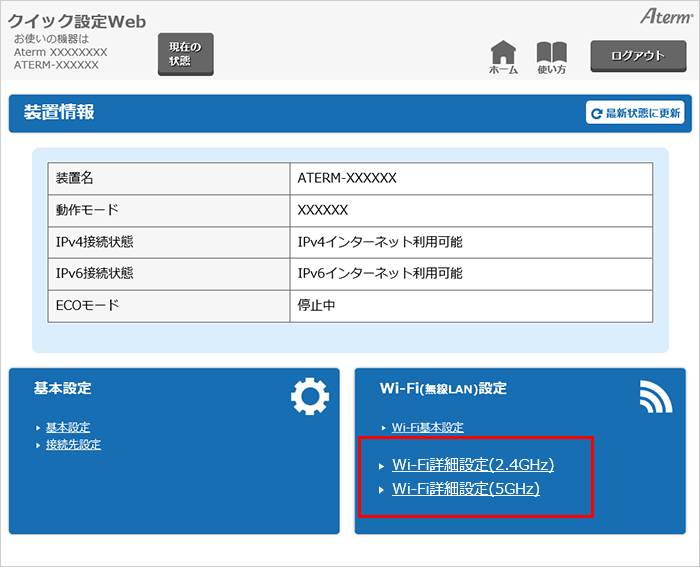Click the Wi-Fi signal icon
Image resolution: width=700 pixels, height=567 pixels.
tap(656, 398)
